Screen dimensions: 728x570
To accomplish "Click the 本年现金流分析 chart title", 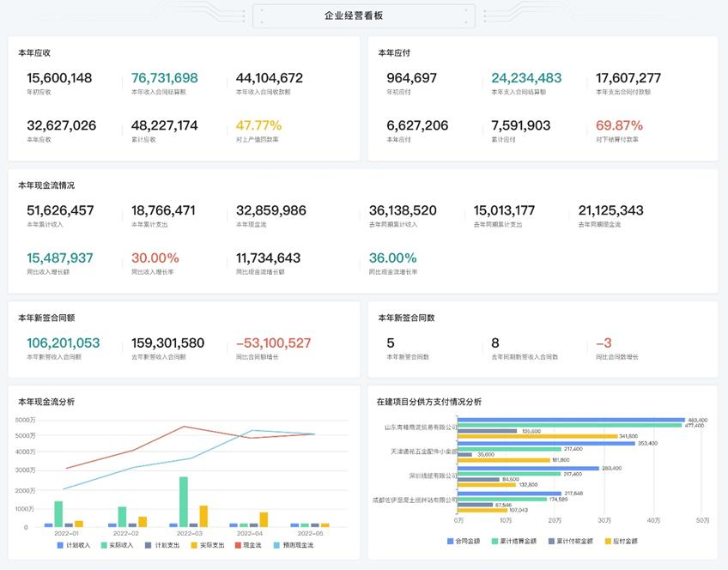I will point(46,402).
